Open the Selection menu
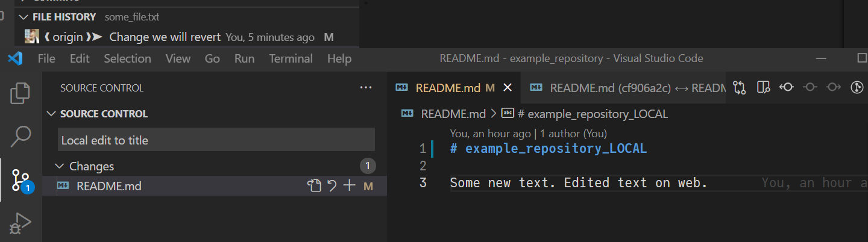The width and height of the screenshot is (868, 242). pyautogui.click(x=127, y=58)
